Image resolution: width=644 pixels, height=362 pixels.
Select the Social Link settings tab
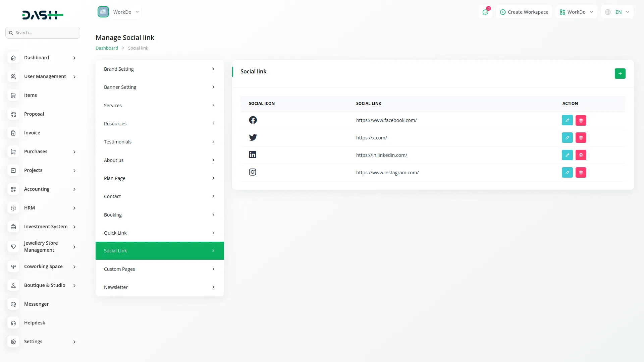click(x=159, y=250)
